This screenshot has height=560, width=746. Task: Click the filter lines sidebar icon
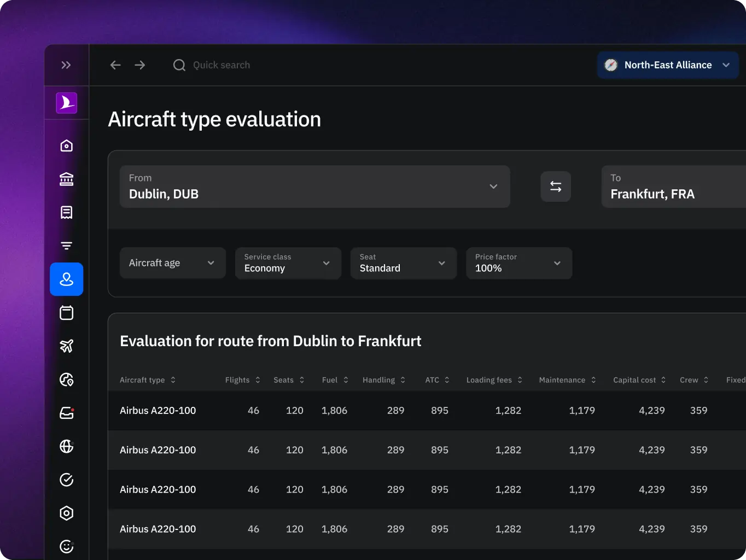tap(66, 246)
